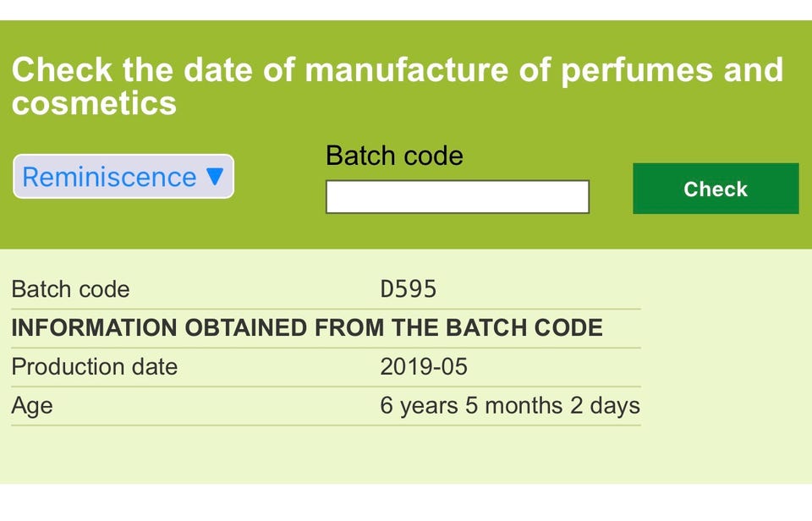Click the page heading about manufacture date
The width and height of the screenshot is (812, 521).
[x=397, y=85]
